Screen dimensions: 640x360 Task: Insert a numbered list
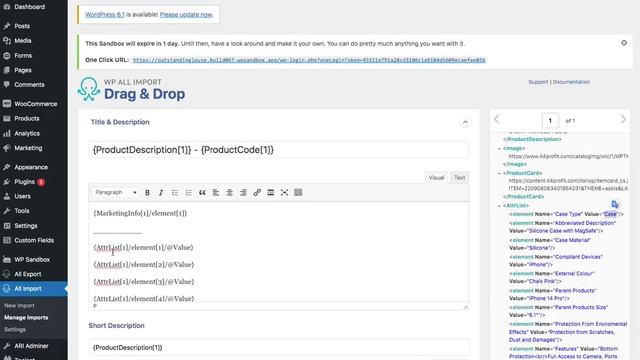[189, 193]
